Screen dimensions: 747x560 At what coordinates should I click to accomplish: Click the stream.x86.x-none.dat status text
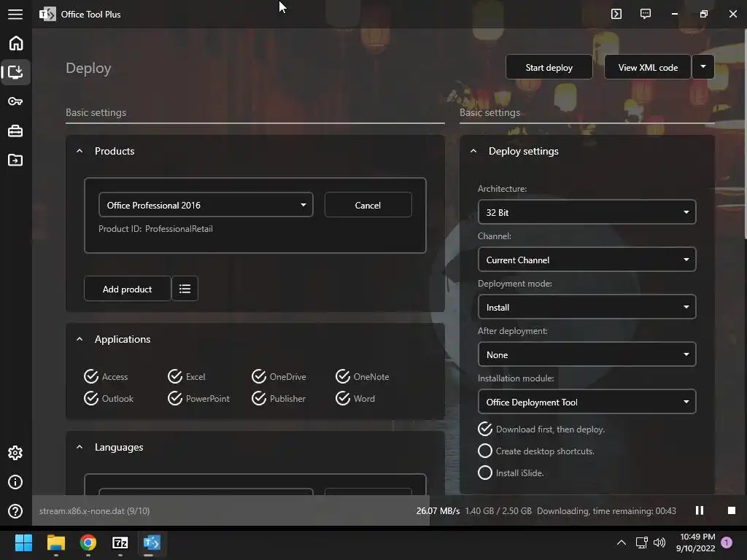coord(94,510)
